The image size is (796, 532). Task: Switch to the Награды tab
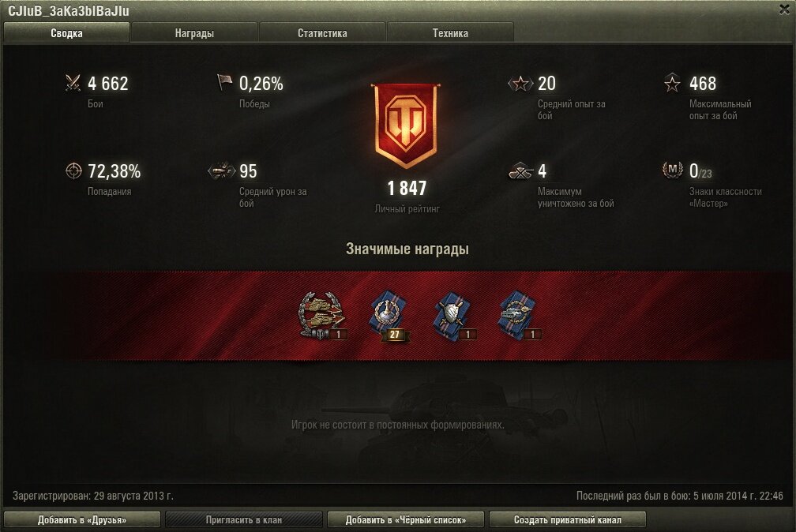pos(194,33)
